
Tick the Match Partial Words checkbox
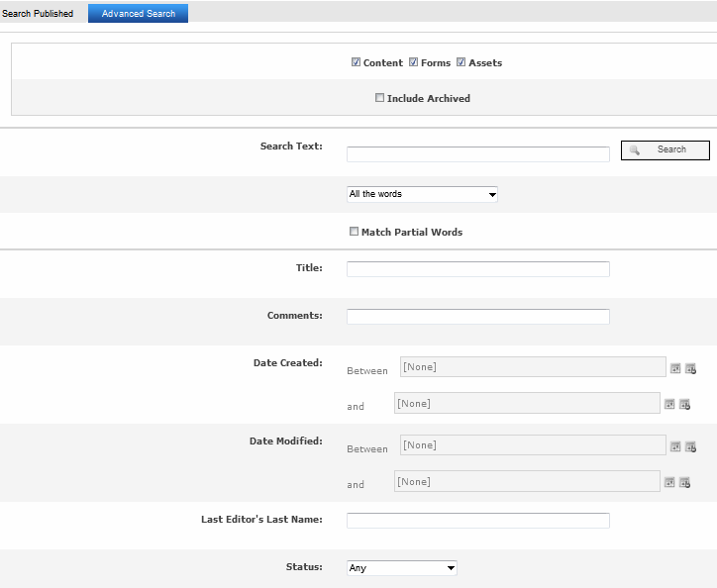(354, 231)
